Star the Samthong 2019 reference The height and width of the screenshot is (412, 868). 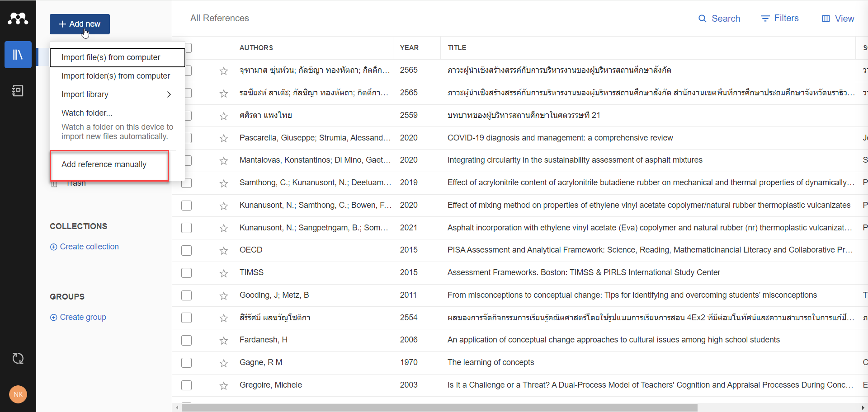(x=224, y=183)
